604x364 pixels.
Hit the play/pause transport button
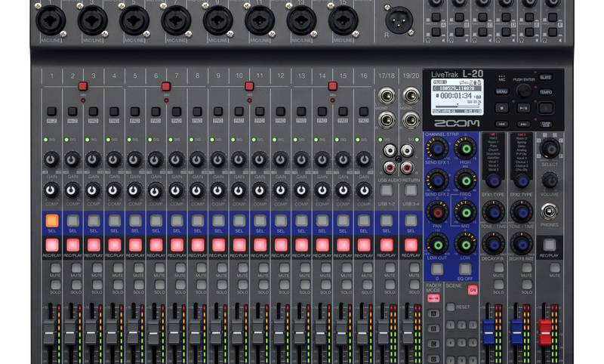pos(522,108)
